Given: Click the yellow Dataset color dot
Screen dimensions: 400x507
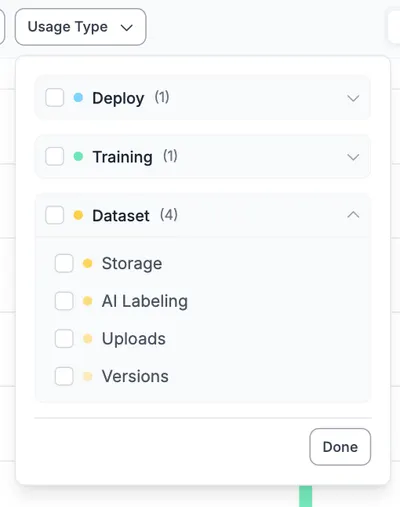Looking at the screenshot, I should pyautogui.click(x=78, y=215).
